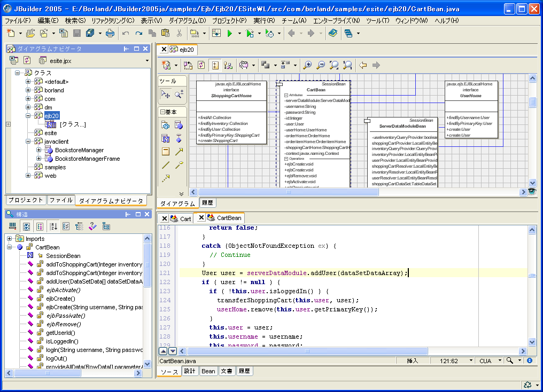Open the ファイル(F) menu
Viewport: 543px width, 392px height.
pyautogui.click(x=18, y=21)
